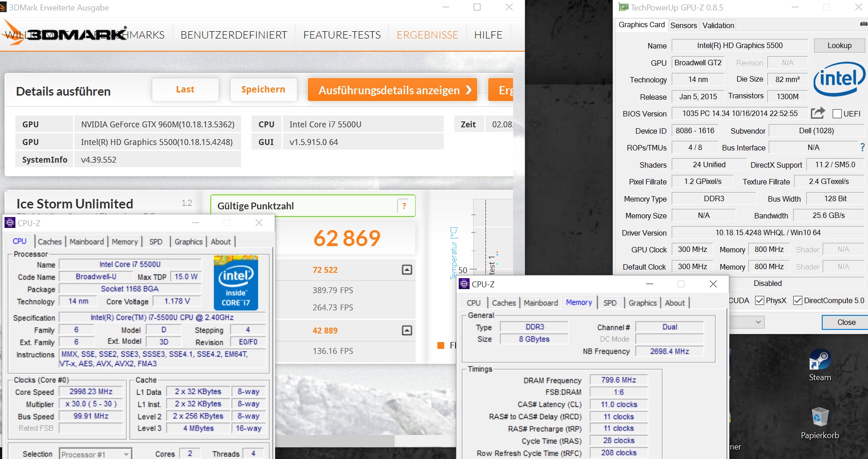
Task: Open SPD tab in CPU-Z Memory window
Action: click(610, 303)
